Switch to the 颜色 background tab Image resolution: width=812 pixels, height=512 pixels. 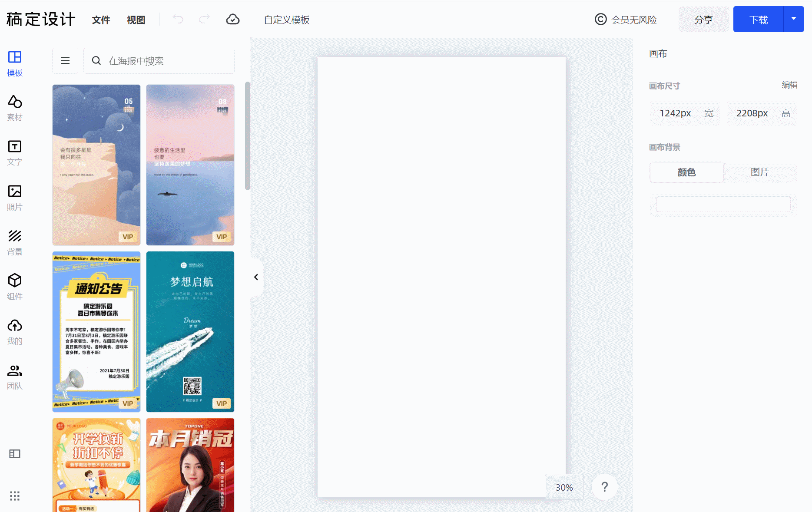pos(687,172)
